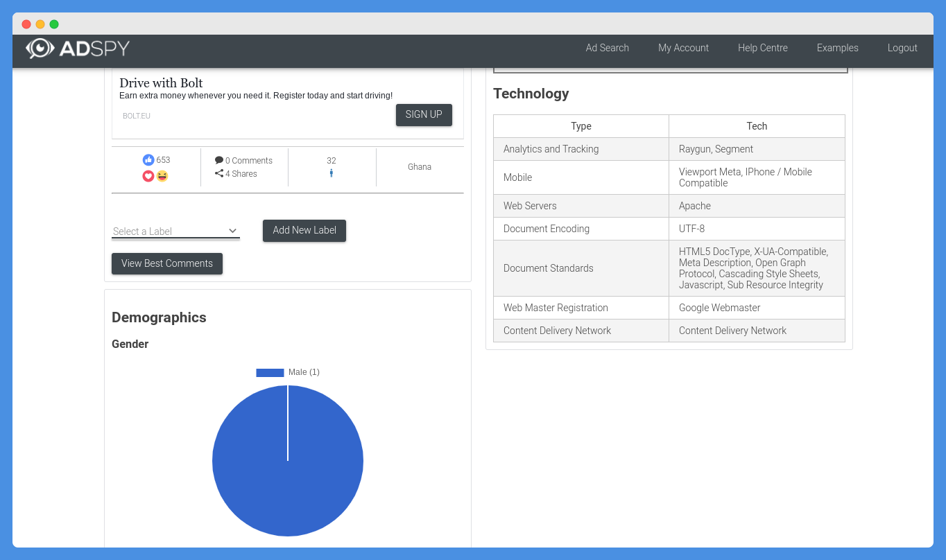Image resolution: width=946 pixels, height=560 pixels.
Task: Click the laughing emoji reaction icon
Action: [x=162, y=176]
